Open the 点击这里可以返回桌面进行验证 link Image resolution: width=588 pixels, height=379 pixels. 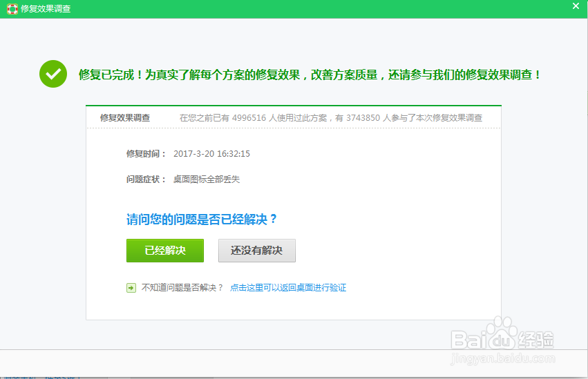click(x=288, y=288)
